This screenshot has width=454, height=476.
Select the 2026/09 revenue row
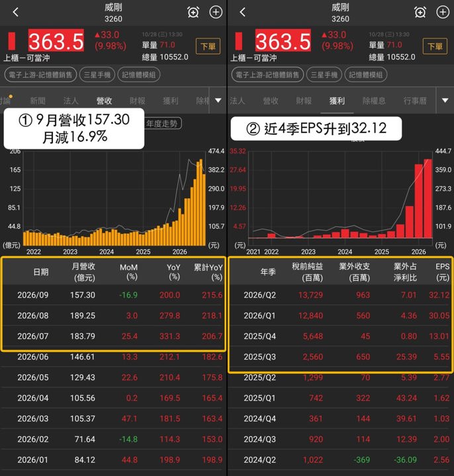coord(113,295)
